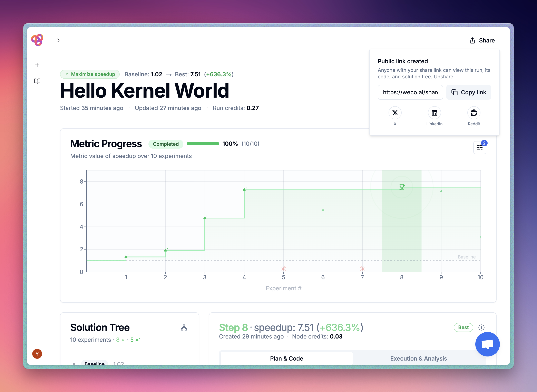Click the Share button
This screenshot has width=537, height=392.
482,40
